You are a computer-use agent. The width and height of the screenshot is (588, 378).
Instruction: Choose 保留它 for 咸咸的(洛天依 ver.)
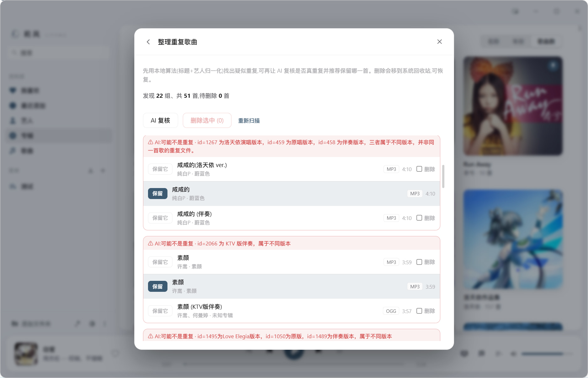160,169
